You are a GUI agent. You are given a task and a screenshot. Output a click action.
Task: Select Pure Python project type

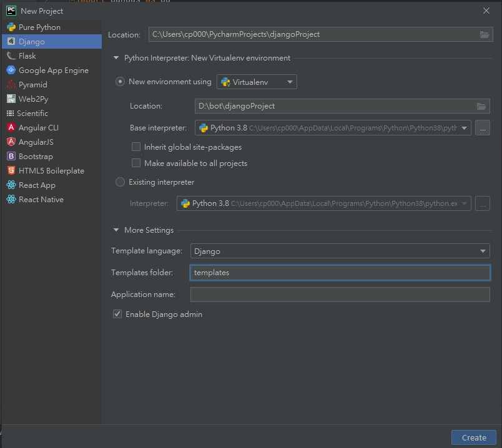[x=52, y=27]
